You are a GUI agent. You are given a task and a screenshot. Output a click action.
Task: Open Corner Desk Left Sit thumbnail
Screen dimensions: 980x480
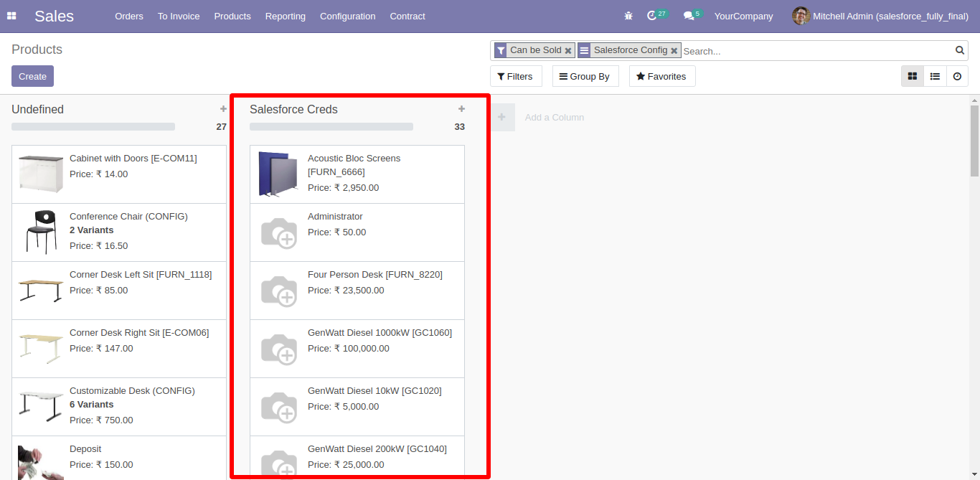click(41, 290)
